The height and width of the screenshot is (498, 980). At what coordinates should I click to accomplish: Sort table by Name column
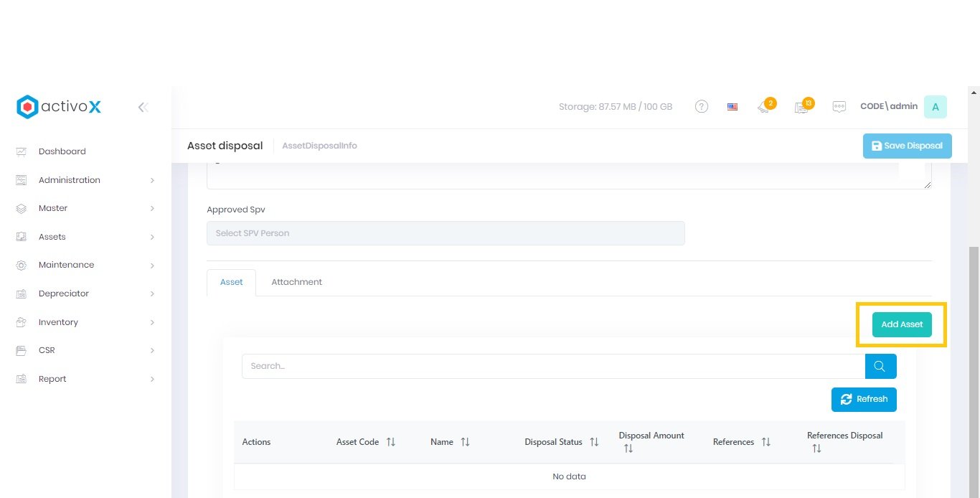(x=465, y=442)
